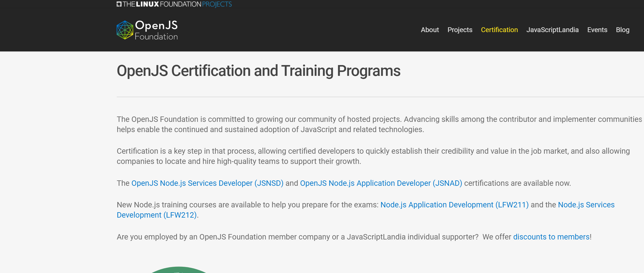Click the Node.js Application Development LFW211 link
Image resolution: width=644 pixels, height=273 pixels.
coord(454,205)
